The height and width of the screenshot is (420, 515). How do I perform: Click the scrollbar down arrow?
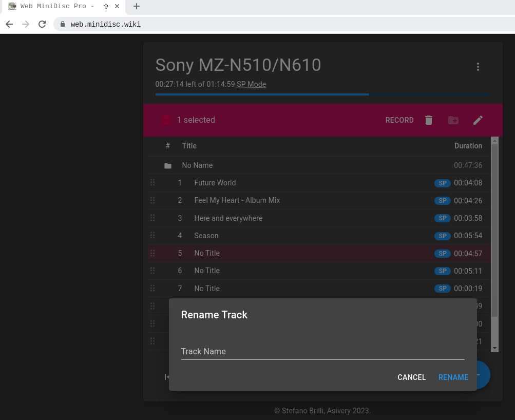pyautogui.click(x=494, y=348)
